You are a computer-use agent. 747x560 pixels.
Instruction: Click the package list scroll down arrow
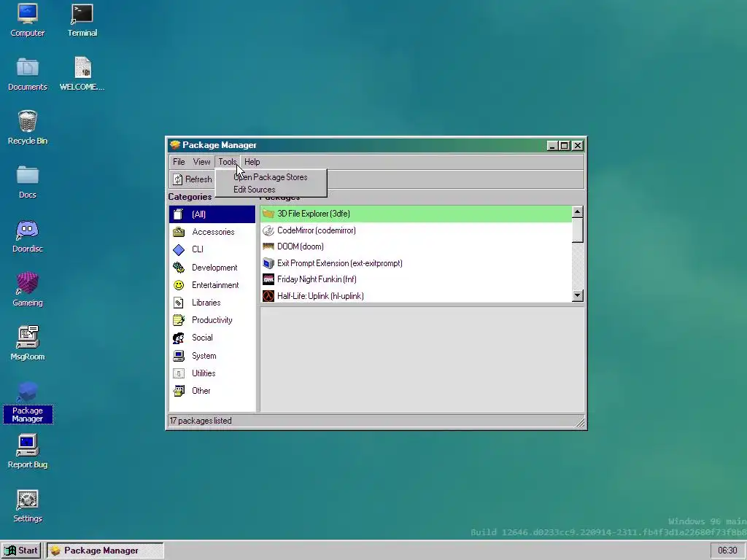[x=578, y=296]
